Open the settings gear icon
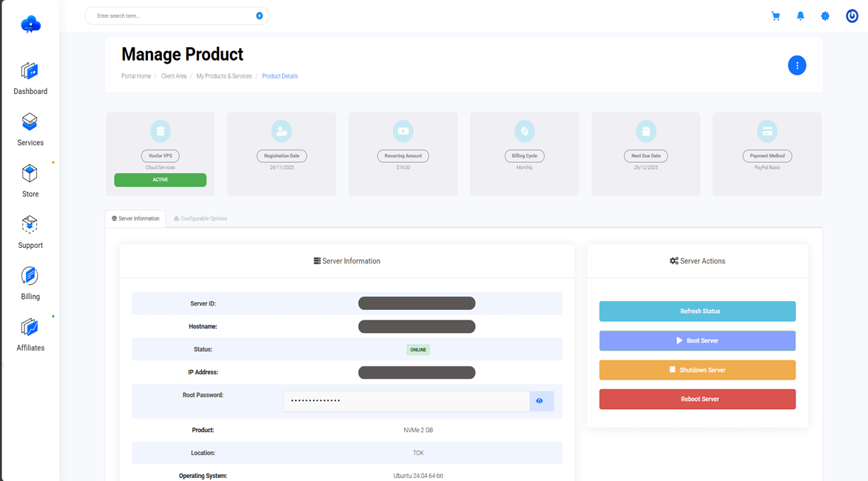This screenshot has height=481, width=868. click(x=824, y=16)
